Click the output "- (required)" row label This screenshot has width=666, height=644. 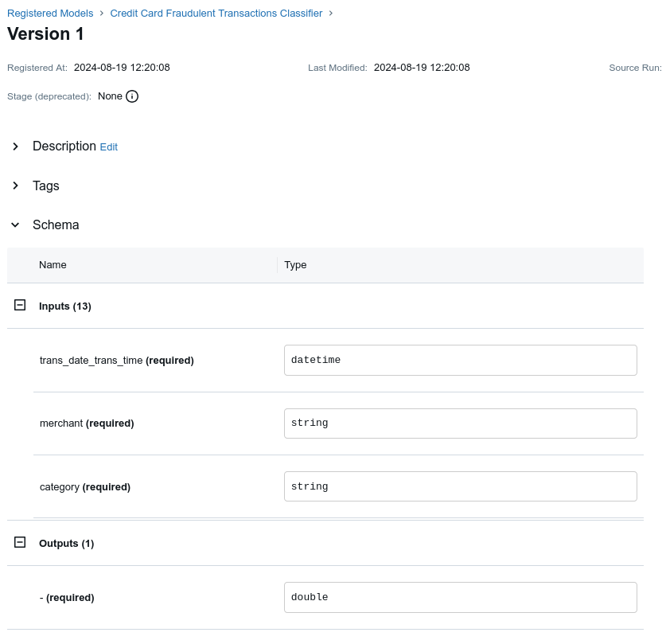67,597
